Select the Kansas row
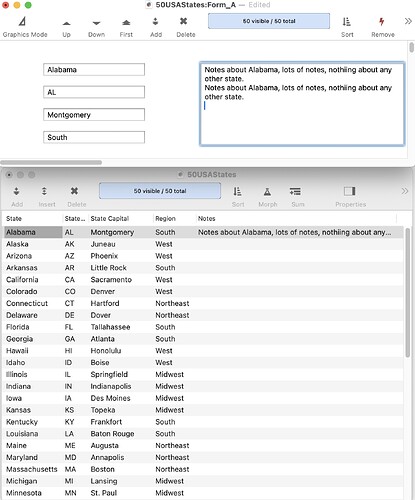Screen dimensions: 415x500 pyautogui.click(x=203, y=410)
